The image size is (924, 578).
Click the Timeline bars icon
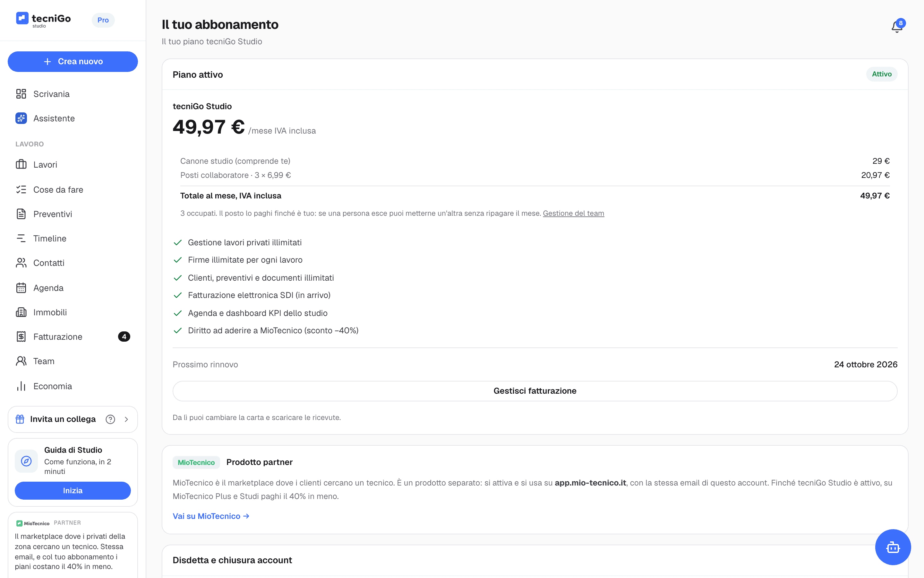[21, 239]
